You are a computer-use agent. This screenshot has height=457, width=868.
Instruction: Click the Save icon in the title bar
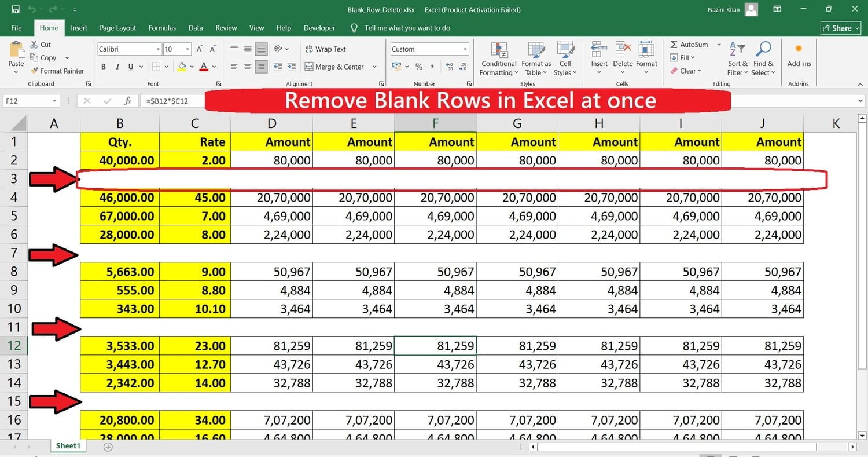pyautogui.click(x=16, y=9)
